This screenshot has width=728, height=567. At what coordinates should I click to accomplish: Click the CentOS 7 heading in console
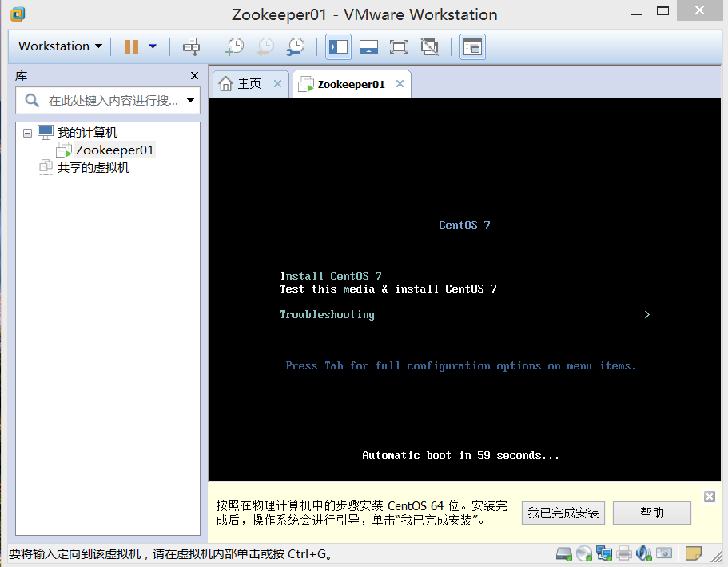[464, 225]
